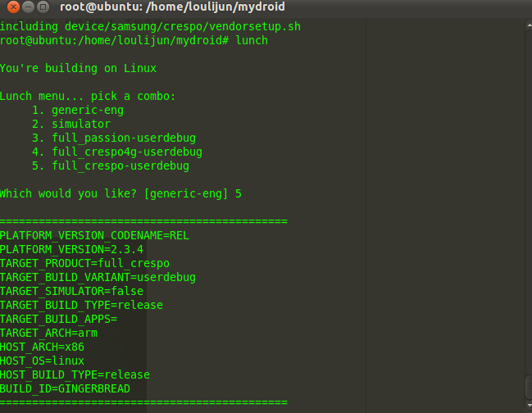Click the BUILD_ID=GINGERBREAD line

[65, 388]
